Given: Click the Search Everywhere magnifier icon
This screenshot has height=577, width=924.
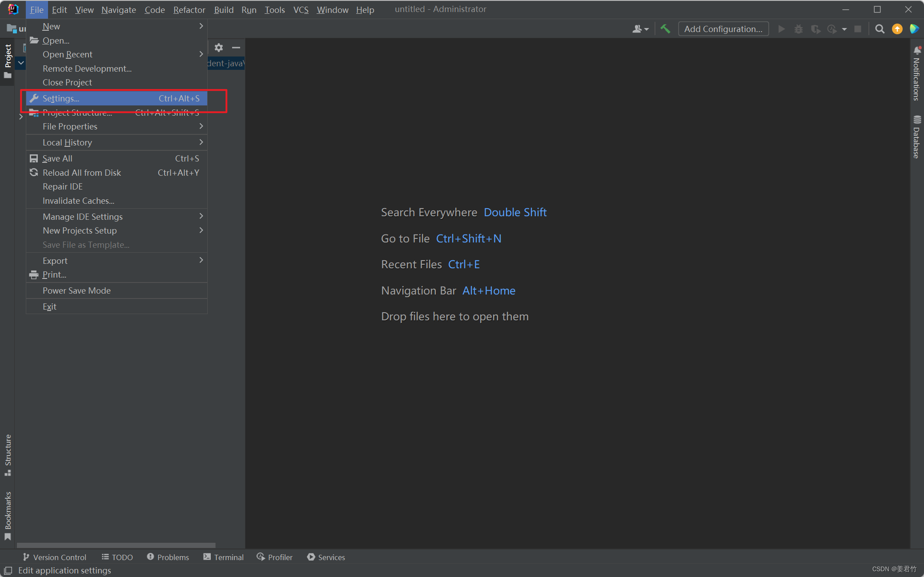Looking at the screenshot, I should tap(880, 29).
